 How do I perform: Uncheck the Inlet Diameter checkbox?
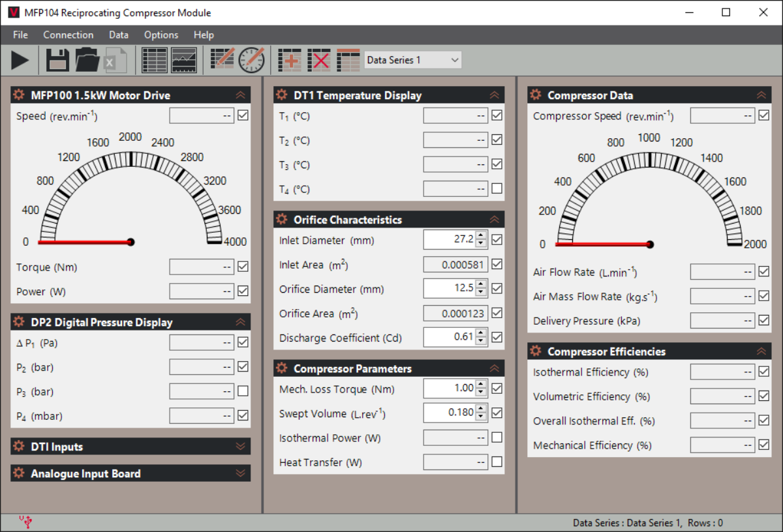pos(497,240)
